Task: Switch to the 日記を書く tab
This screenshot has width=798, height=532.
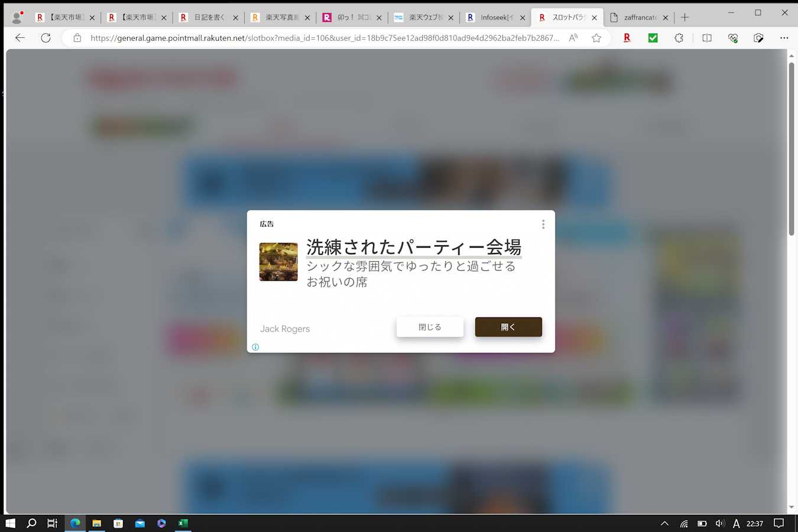Action: point(210,18)
